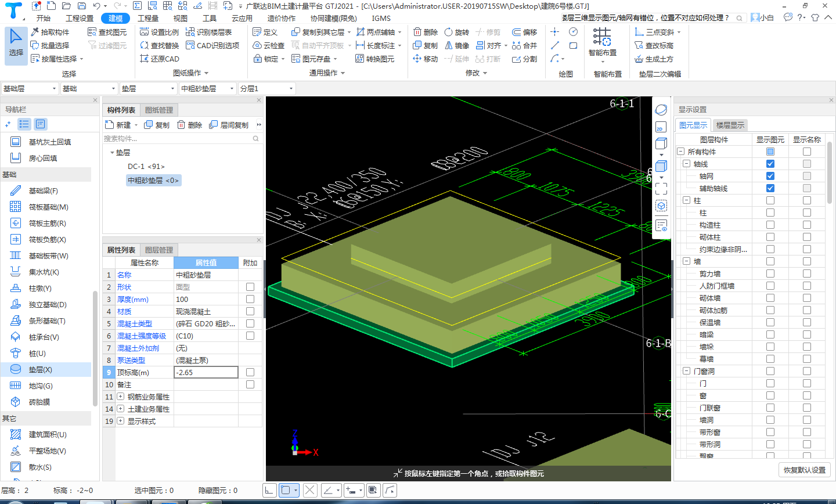Screen dimensions: 836x504
Task: Click the 两点辅轴 auxiliary axis tool
Action: (x=379, y=32)
